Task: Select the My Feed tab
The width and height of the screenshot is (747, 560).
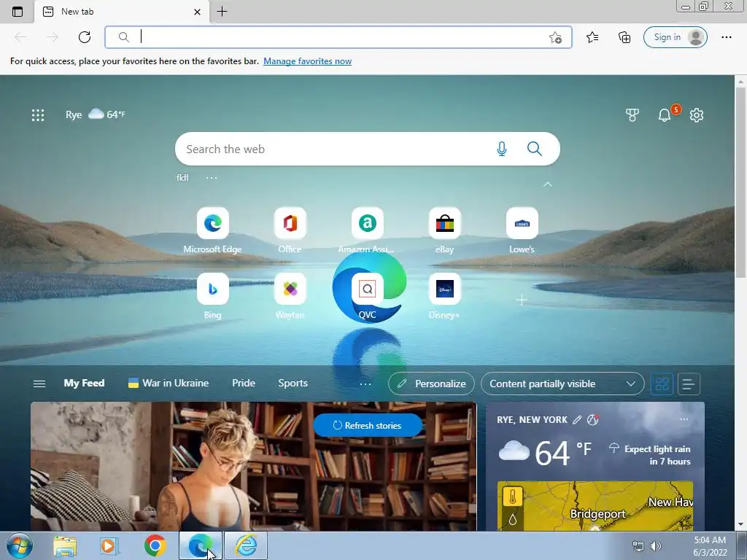Action: [84, 384]
